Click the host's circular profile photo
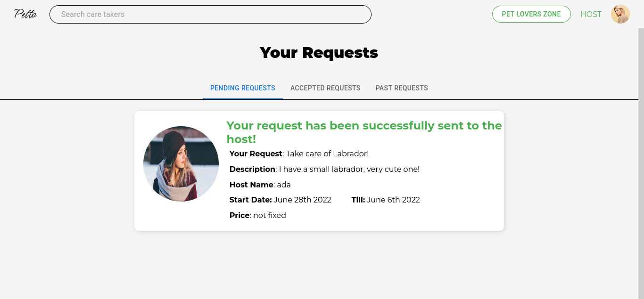Viewport: 644px width, 299px height. pos(181,164)
